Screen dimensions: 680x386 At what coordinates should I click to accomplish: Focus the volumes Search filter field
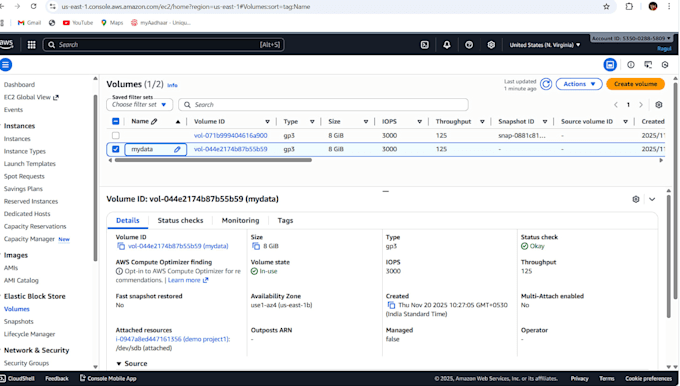pos(324,105)
